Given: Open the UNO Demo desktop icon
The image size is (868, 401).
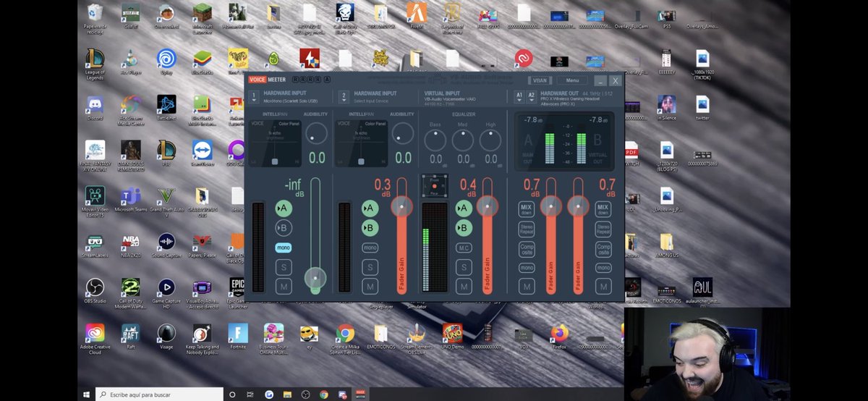Looking at the screenshot, I should (452, 335).
